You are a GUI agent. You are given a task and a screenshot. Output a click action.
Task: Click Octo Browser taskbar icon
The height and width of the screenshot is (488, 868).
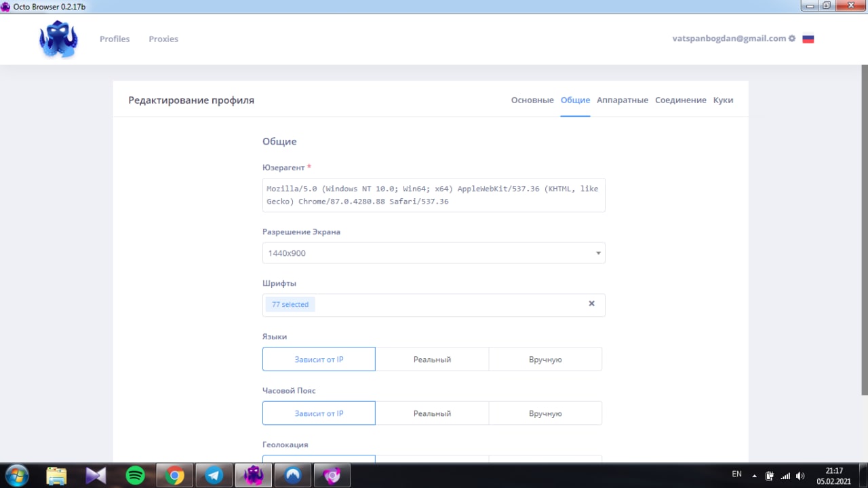tap(254, 475)
